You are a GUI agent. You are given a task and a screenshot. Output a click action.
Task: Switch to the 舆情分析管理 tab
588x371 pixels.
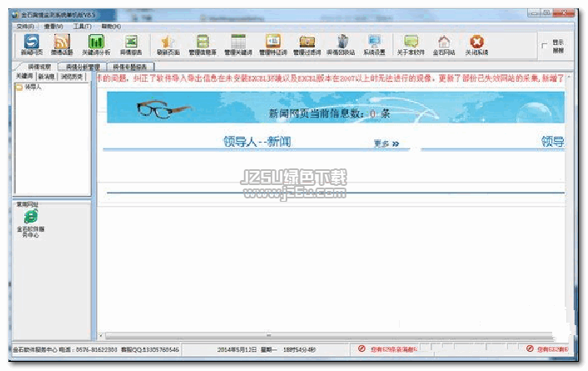pyautogui.click(x=83, y=67)
